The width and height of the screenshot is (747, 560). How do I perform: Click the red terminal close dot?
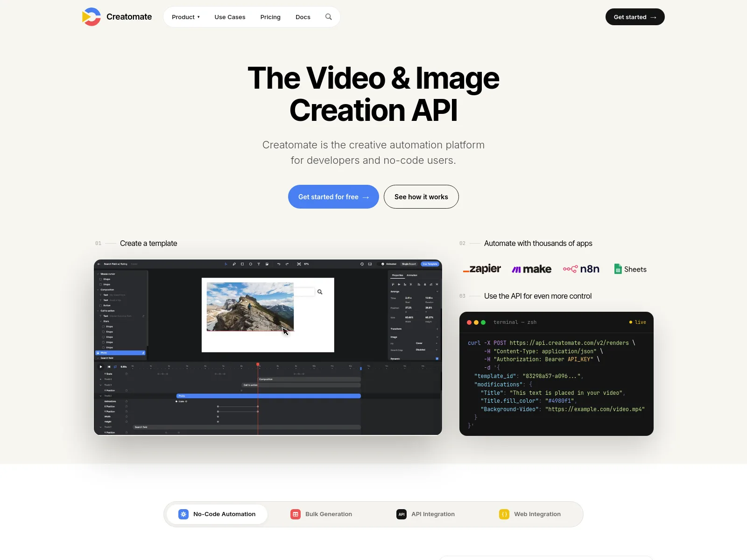point(469,322)
